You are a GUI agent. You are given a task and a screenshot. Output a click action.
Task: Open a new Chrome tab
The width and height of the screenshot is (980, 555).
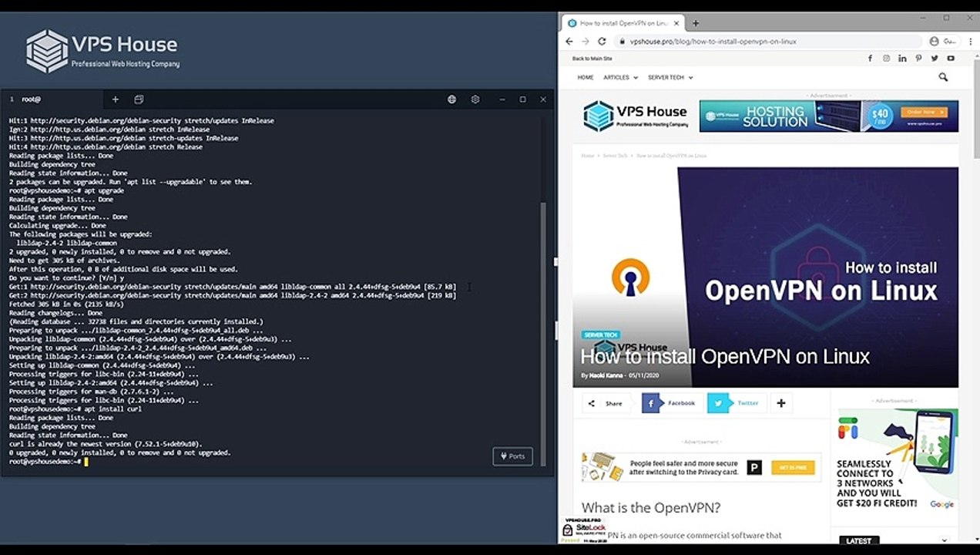tap(696, 23)
